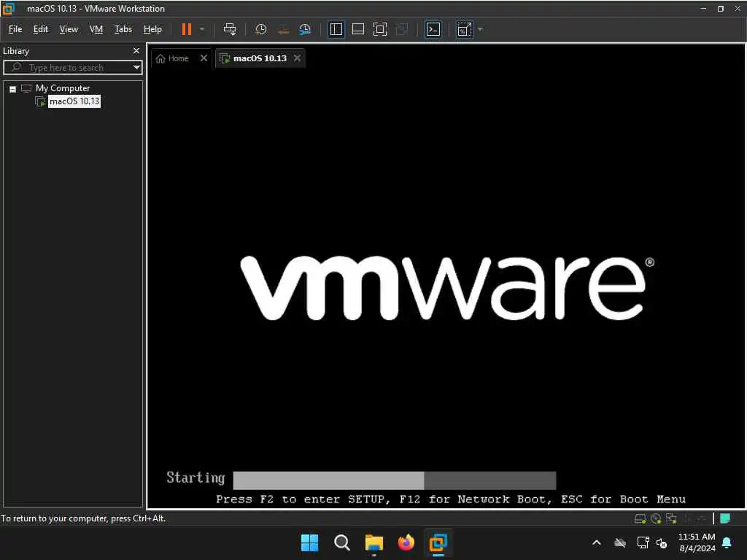Open the power options arrow beside pause
Viewport: 747px width, 560px height.
click(x=202, y=29)
